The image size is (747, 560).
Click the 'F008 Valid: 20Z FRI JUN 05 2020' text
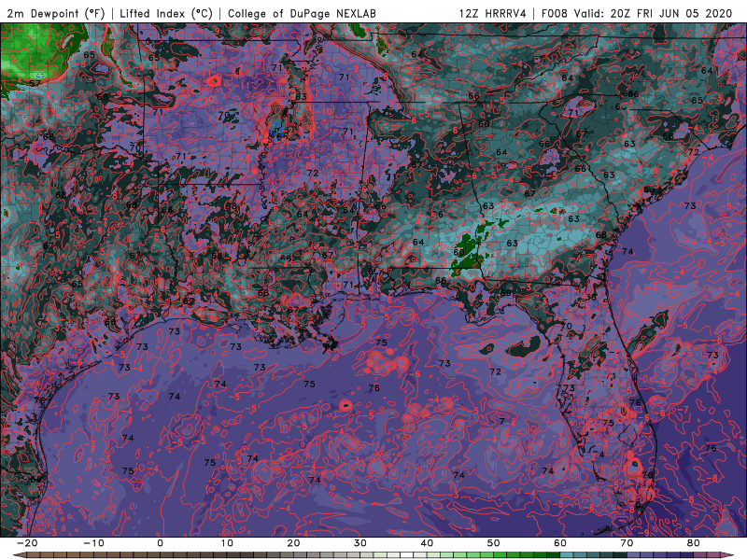point(637,13)
